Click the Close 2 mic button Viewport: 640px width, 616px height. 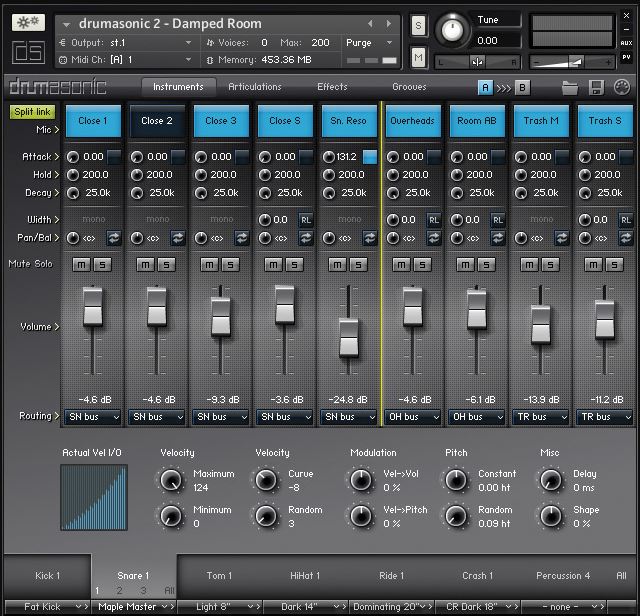click(157, 121)
